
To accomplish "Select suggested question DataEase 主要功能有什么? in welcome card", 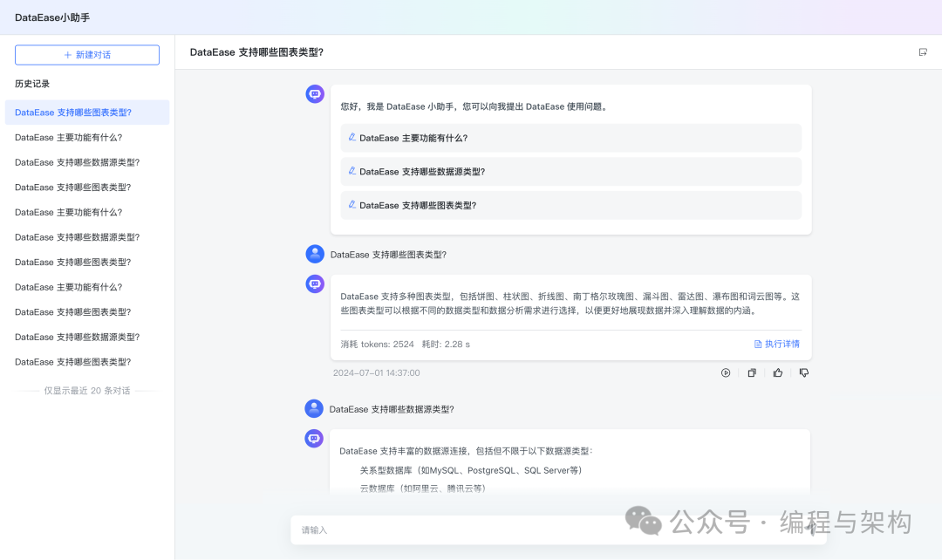I will pyautogui.click(x=570, y=138).
